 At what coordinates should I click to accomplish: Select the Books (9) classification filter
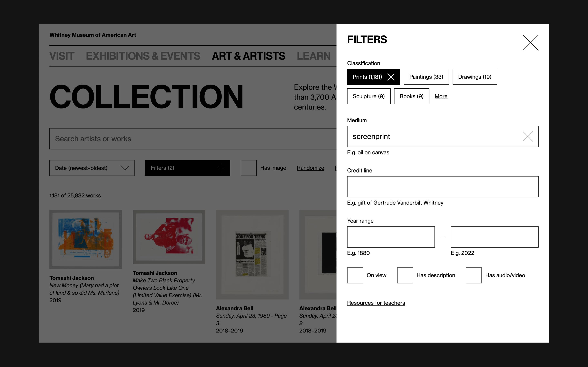coord(411,96)
